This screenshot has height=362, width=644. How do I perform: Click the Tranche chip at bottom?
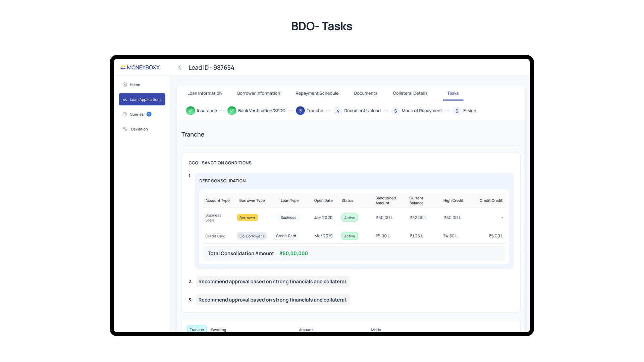(197, 329)
